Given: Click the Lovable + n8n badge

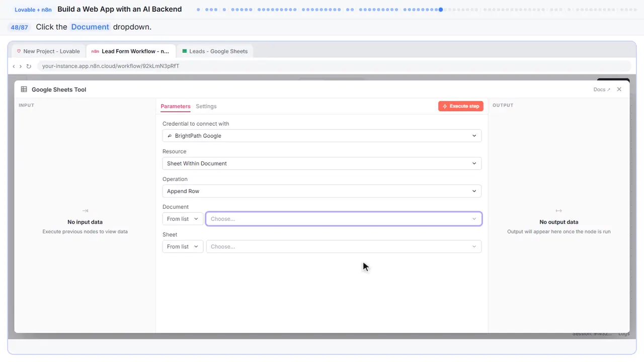Looking at the screenshot, I should (x=33, y=10).
